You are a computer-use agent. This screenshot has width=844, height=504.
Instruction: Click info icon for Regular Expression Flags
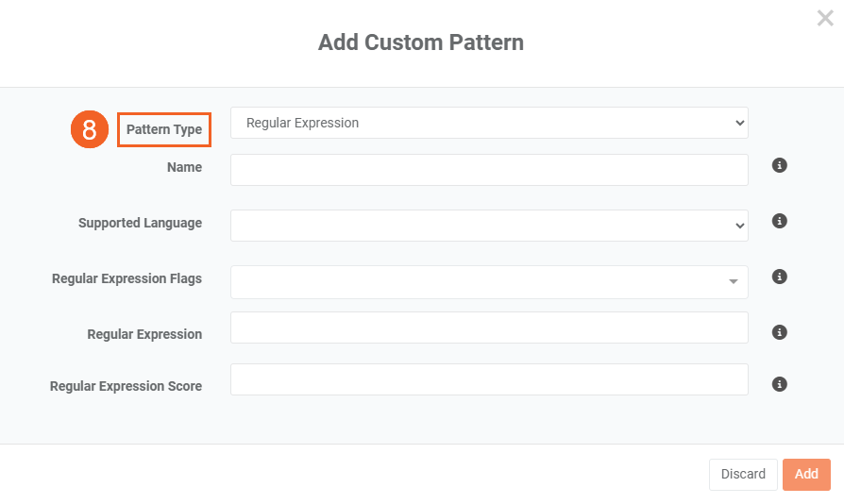coord(780,277)
